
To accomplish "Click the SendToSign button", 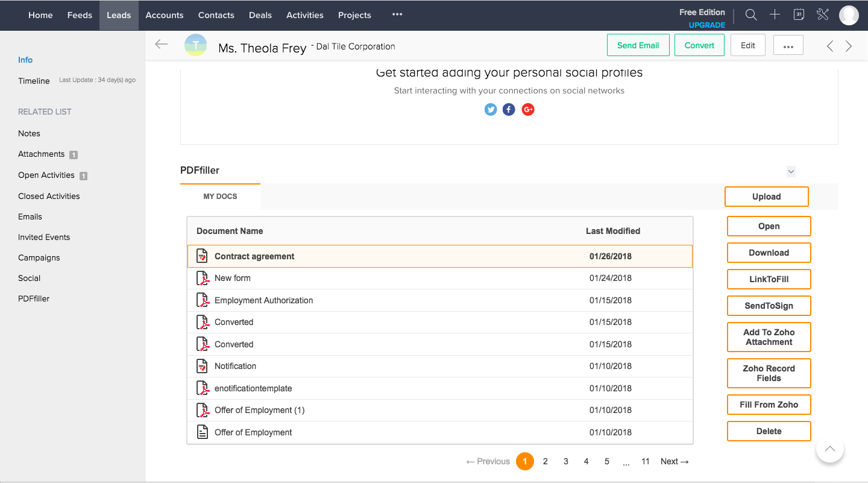I will 769,306.
